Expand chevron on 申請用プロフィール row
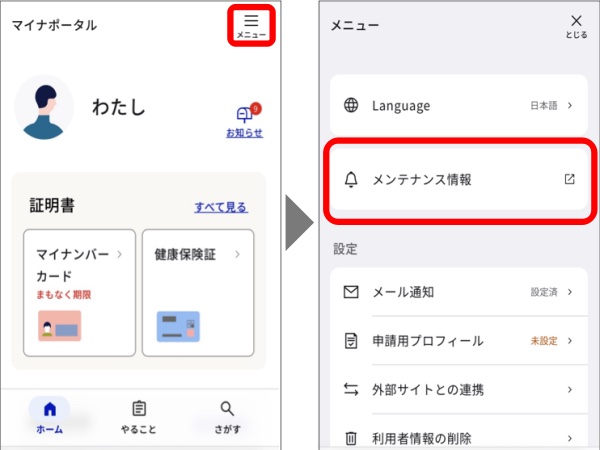The image size is (600, 450). coord(570,341)
